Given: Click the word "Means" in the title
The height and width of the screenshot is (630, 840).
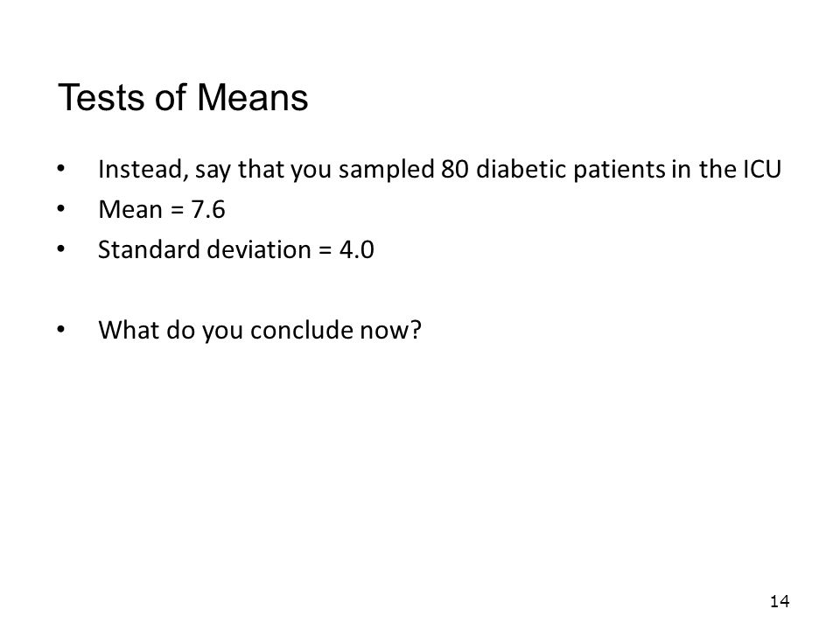Looking at the screenshot, I should pyautogui.click(x=252, y=97).
